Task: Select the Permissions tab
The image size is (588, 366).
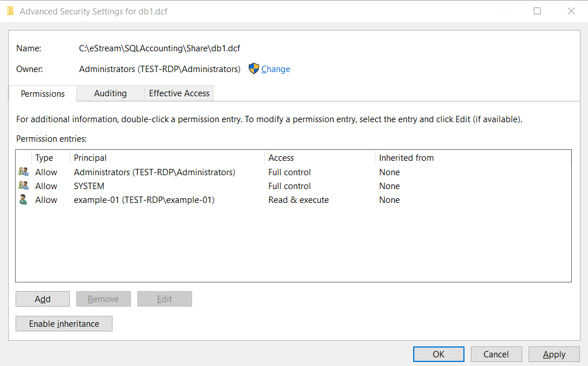Action: pos(43,93)
